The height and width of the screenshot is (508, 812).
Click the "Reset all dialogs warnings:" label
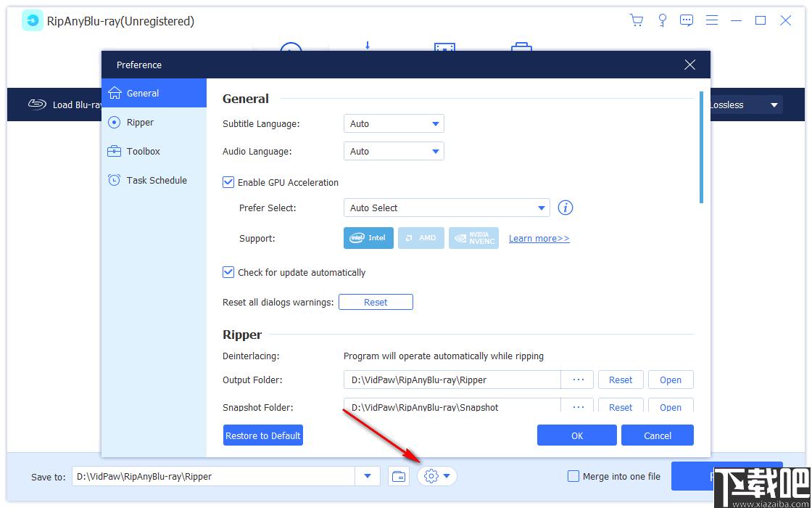coord(278,302)
